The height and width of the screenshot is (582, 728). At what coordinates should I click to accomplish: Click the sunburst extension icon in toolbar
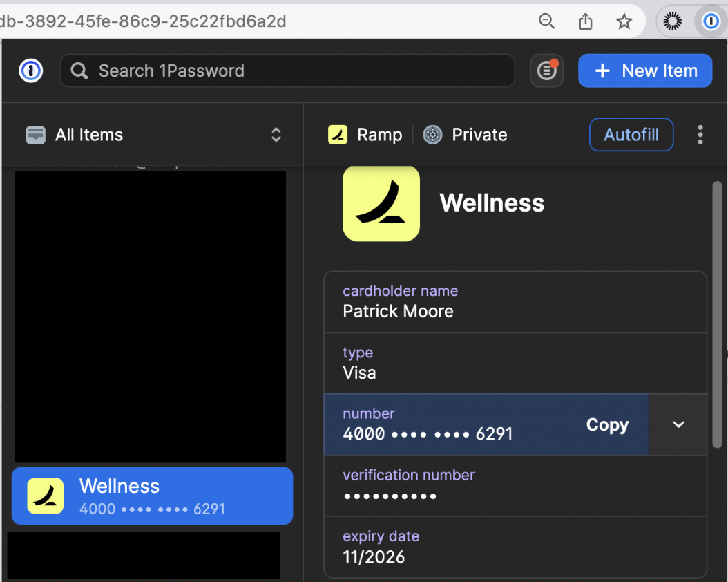coord(672,21)
